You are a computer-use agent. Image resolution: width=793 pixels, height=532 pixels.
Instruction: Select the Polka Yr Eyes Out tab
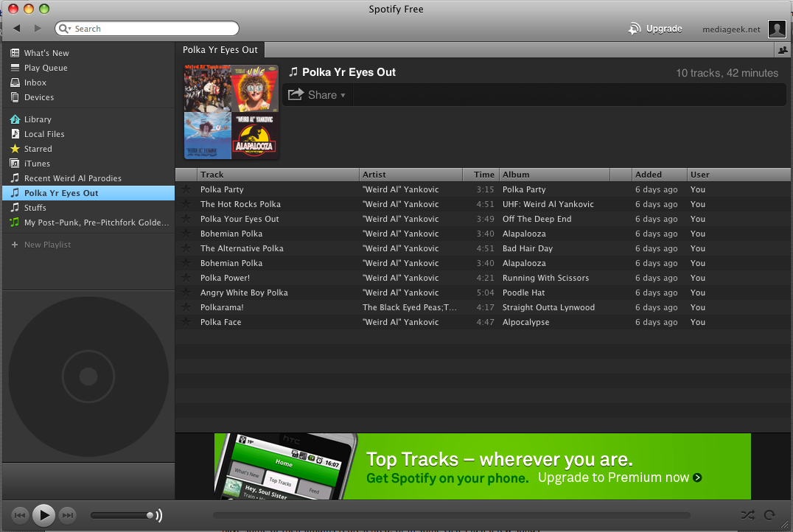[x=220, y=50]
